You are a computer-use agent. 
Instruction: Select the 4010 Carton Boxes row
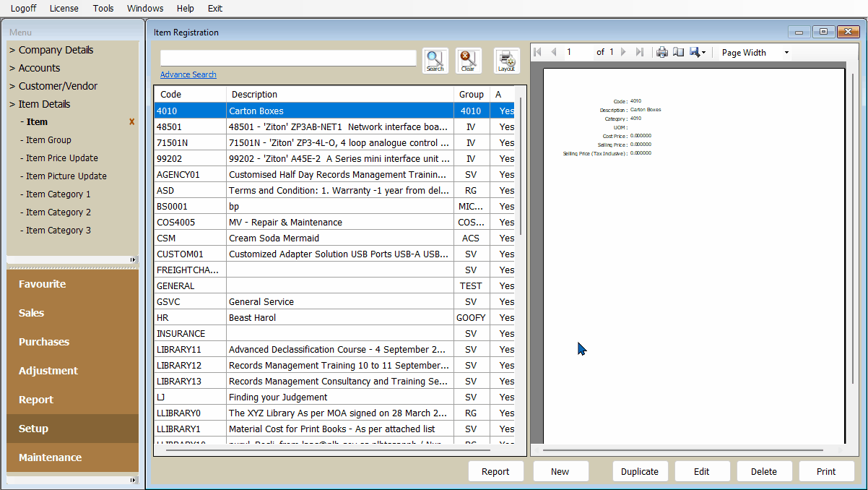336,111
